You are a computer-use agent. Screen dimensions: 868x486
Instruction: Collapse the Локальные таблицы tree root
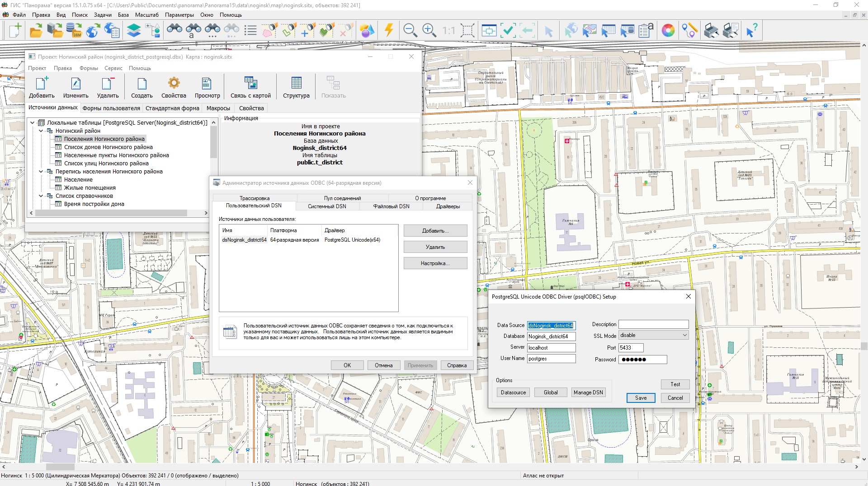[33, 122]
